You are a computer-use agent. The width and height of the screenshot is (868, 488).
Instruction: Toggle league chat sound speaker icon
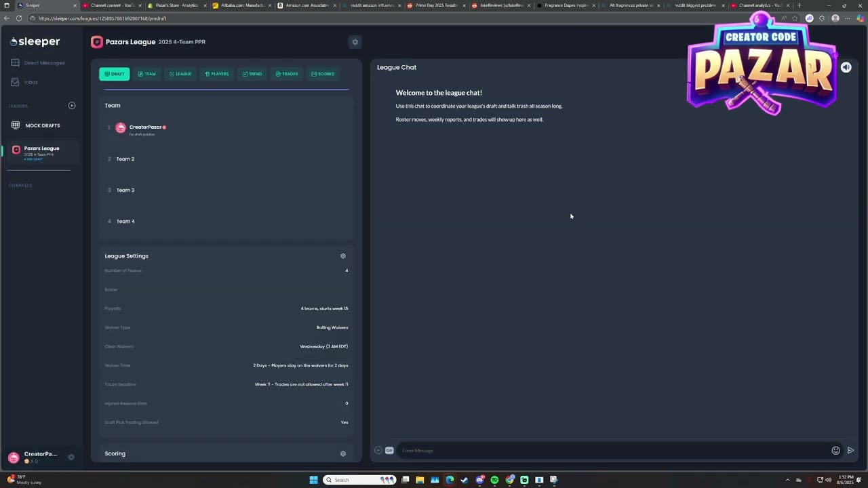tap(846, 67)
